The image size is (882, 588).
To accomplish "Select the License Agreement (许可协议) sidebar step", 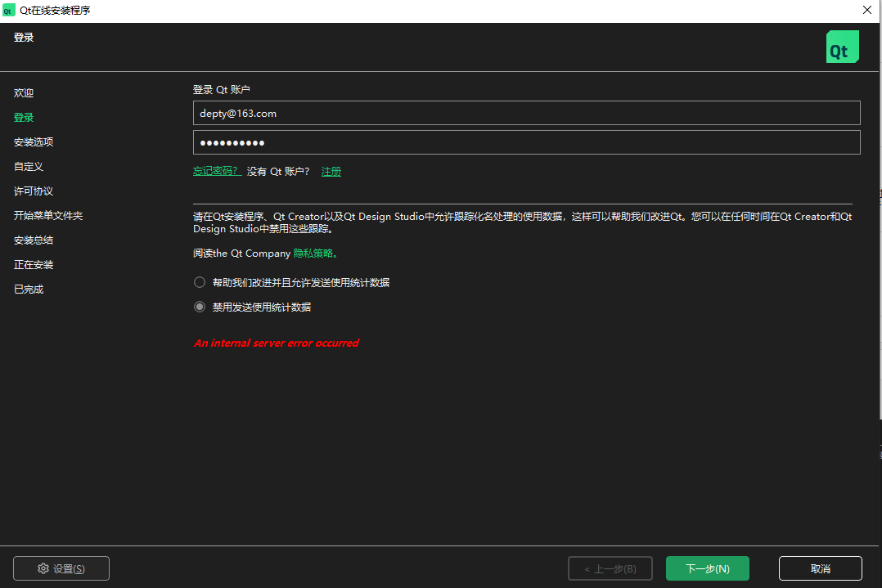I will point(34,191).
